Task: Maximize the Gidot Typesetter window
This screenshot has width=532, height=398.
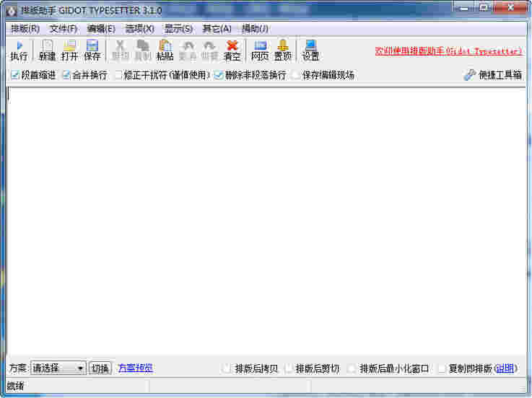Action: tap(484, 7)
